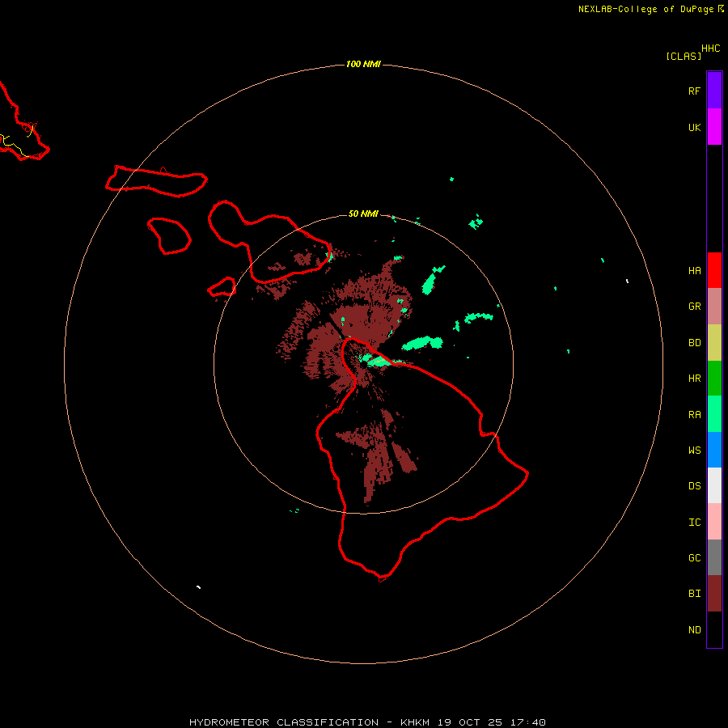Click the NEXLAB-College of DuPage credit
This screenshot has width=728, height=728.
(x=645, y=9)
